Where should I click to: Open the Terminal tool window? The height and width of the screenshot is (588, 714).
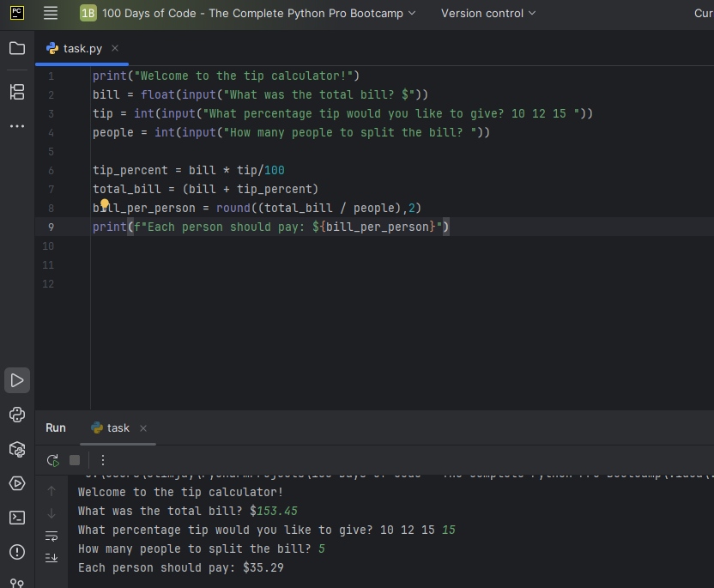(17, 518)
